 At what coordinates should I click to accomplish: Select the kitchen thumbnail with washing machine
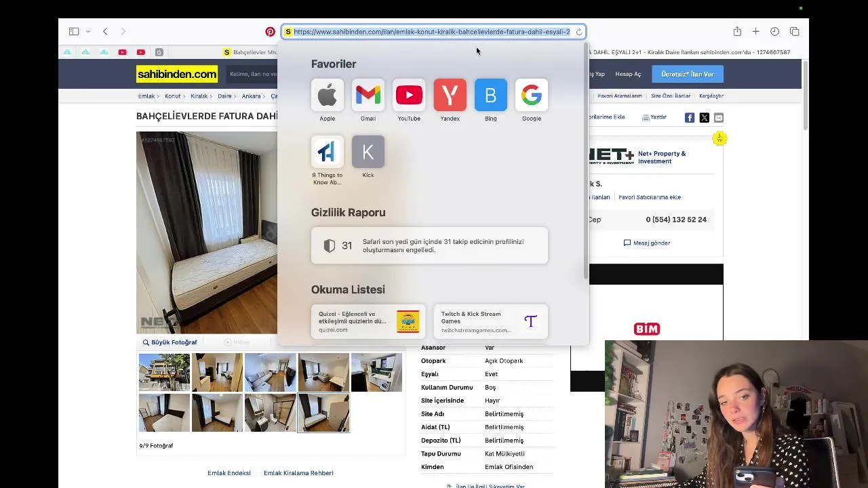[x=376, y=372]
